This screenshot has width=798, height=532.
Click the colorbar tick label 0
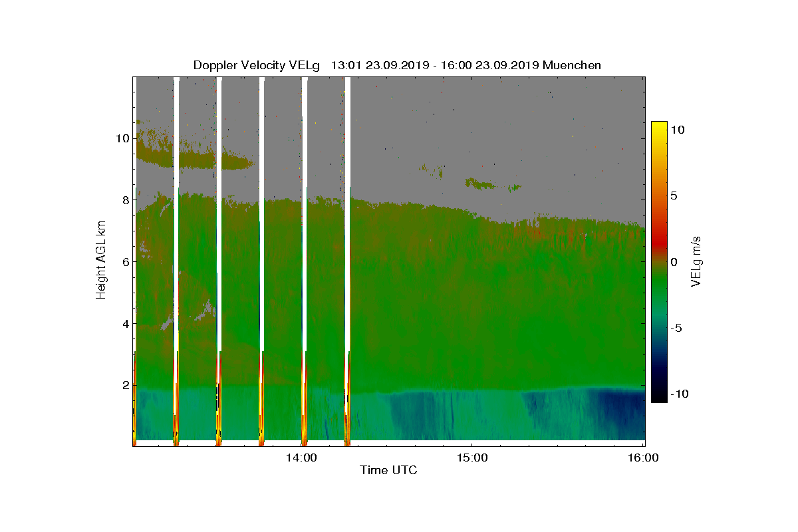click(x=673, y=262)
